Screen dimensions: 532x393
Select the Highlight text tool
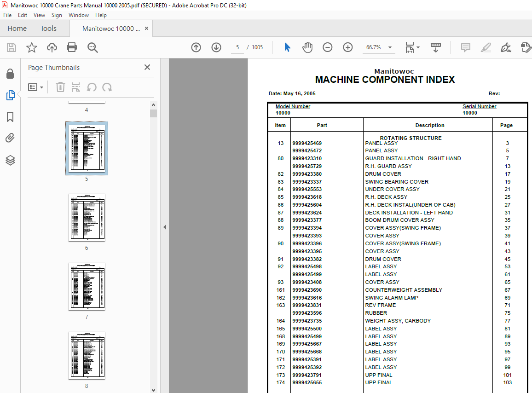pyautogui.click(x=486, y=47)
